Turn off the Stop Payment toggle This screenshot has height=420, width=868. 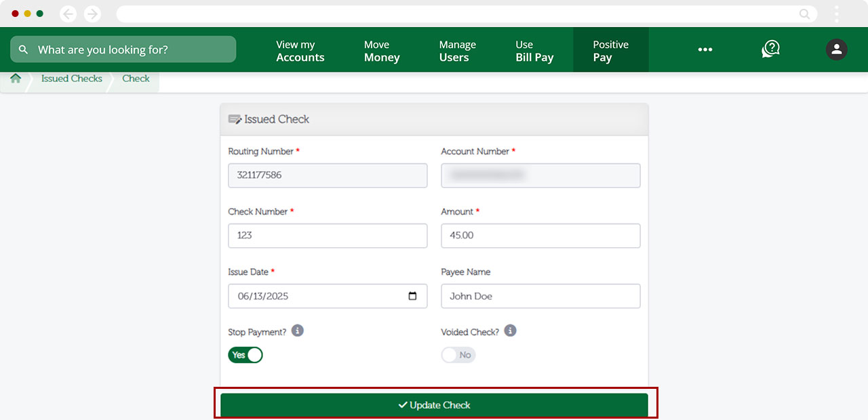(x=245, y=355)
